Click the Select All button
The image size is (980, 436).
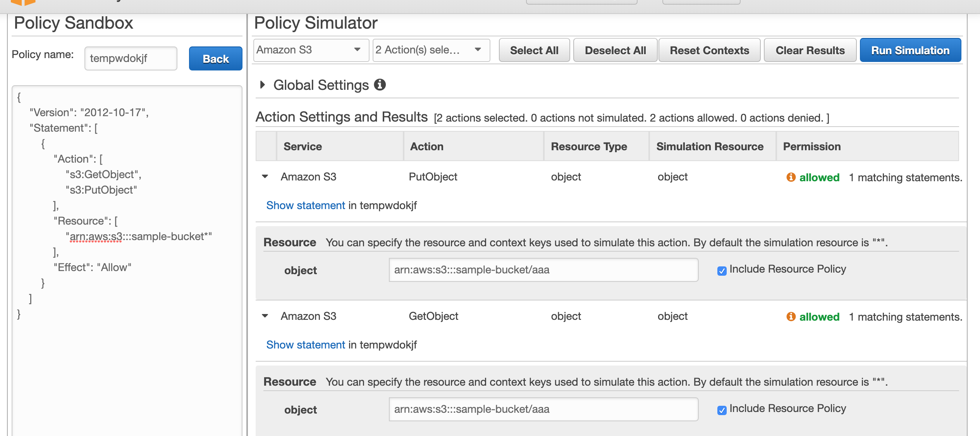[534, 50]
